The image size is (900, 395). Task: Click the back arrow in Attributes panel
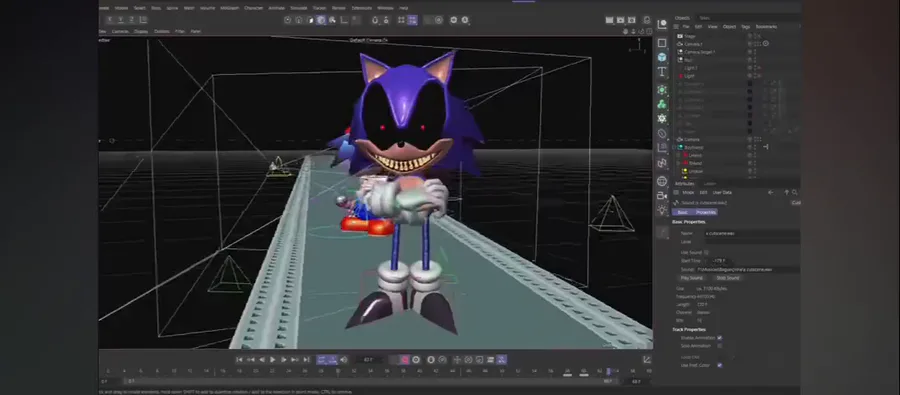(x=771, y=192)
